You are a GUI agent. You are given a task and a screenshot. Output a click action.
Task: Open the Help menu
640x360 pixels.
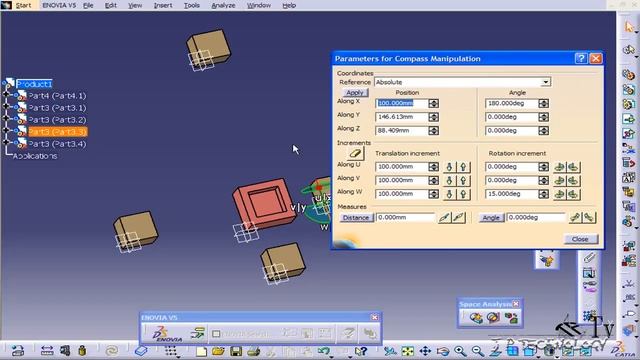[289, 5]
